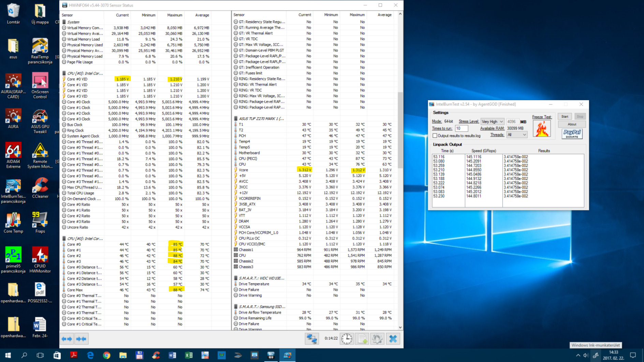
Task: Select the Physical Memory Used row
Action: click(136, 45)
